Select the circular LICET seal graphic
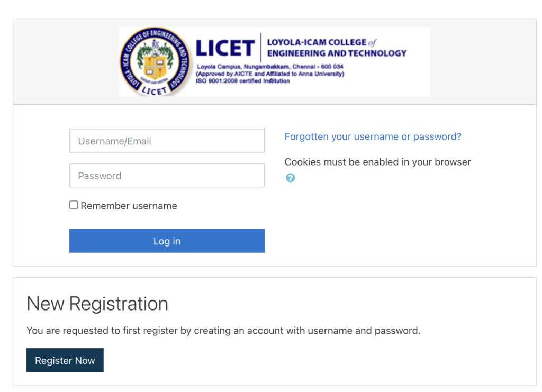Screen dimensions: 542x392 coord(152,61)
